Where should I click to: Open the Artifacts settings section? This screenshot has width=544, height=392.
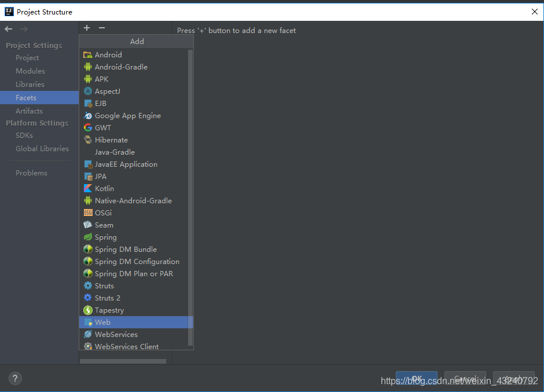click(29, 111)
